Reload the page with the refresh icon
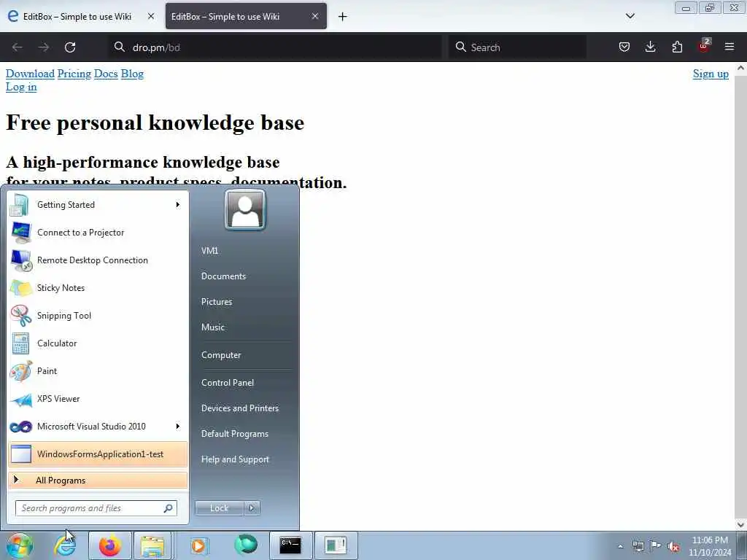The height and width of the screenshot is (560, 747). [70, 47]
